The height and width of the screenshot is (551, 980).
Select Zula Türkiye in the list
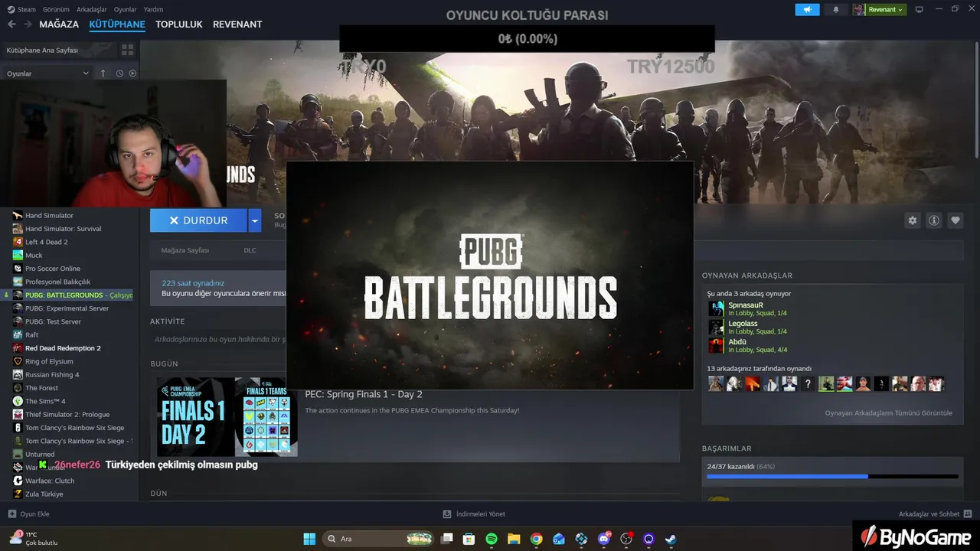tap(44, 494)
